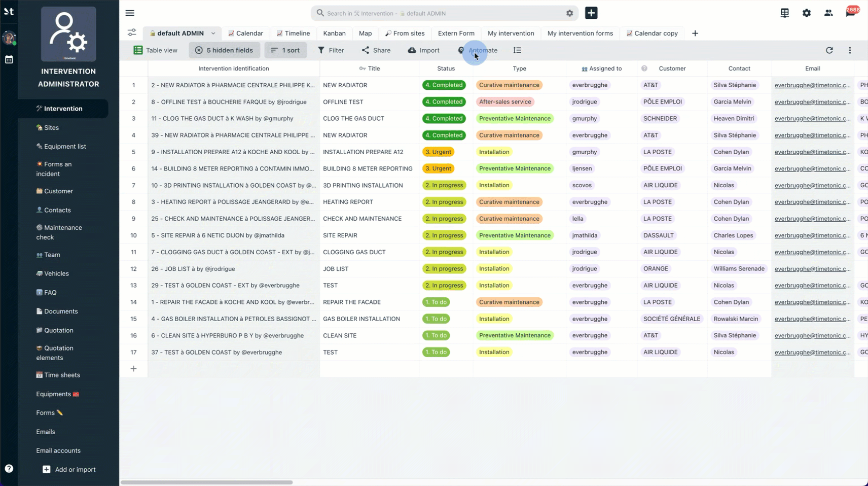Click the search magnifier icon

click(320, 13)
